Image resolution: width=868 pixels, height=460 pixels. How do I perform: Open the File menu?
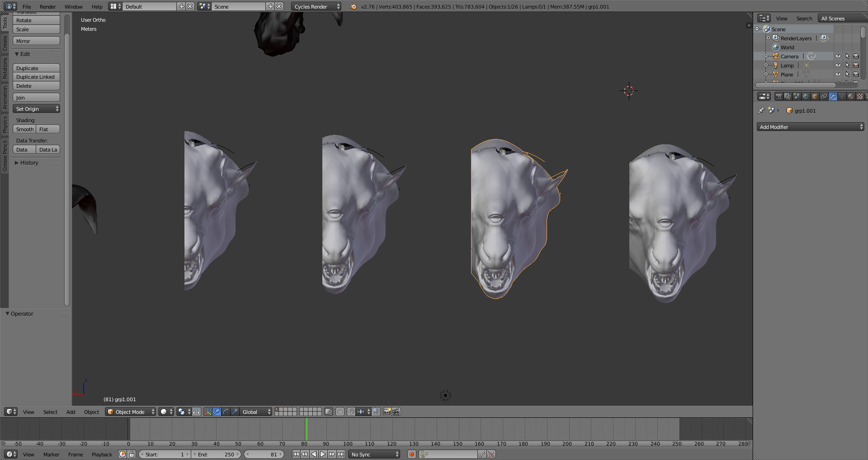pos(27,6)
